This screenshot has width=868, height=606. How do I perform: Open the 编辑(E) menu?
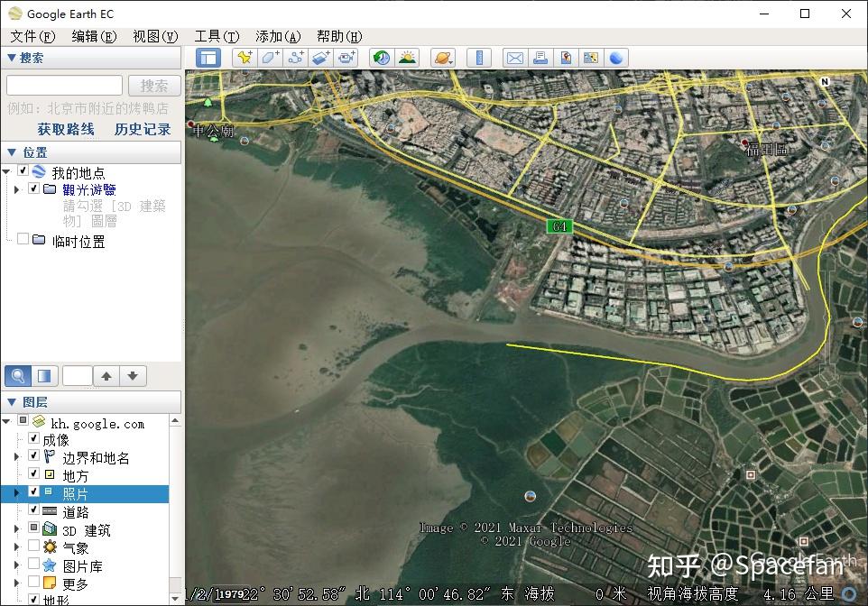click(94, 37)
